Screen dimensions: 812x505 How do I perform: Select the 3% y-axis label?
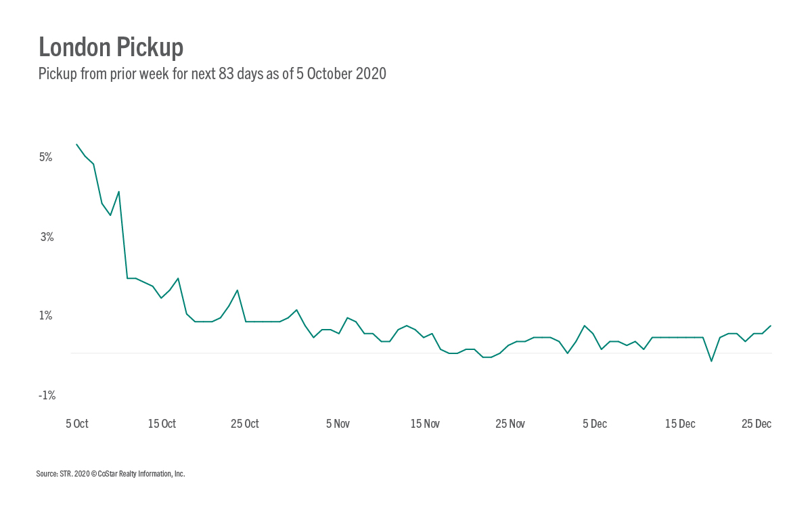click(46, 237)
